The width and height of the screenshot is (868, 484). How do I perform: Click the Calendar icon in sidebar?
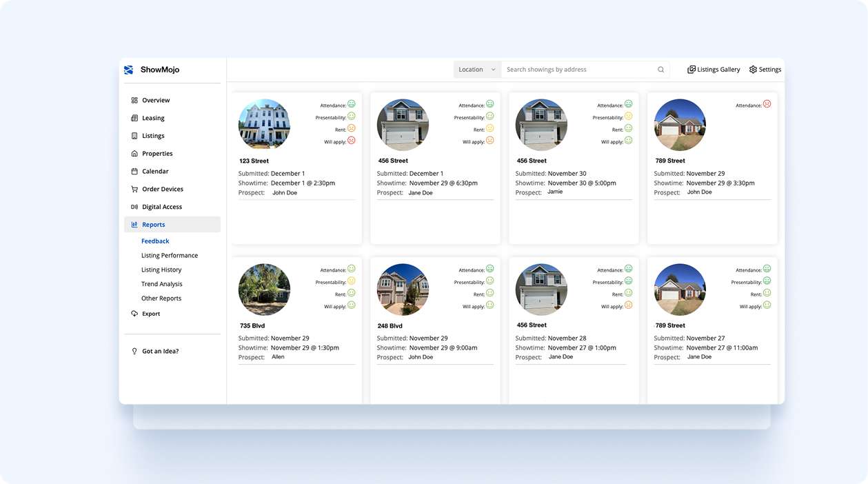pyautogui.click(x=134, y=172)
